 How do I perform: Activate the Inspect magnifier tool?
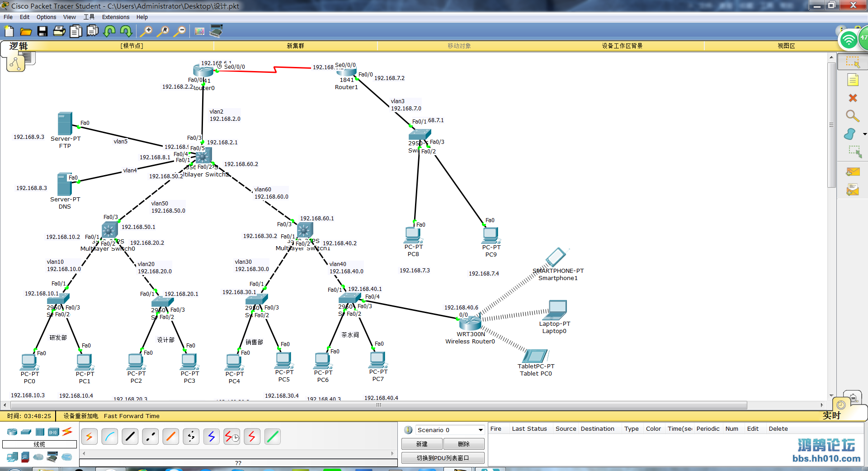(x=852, y=116)
